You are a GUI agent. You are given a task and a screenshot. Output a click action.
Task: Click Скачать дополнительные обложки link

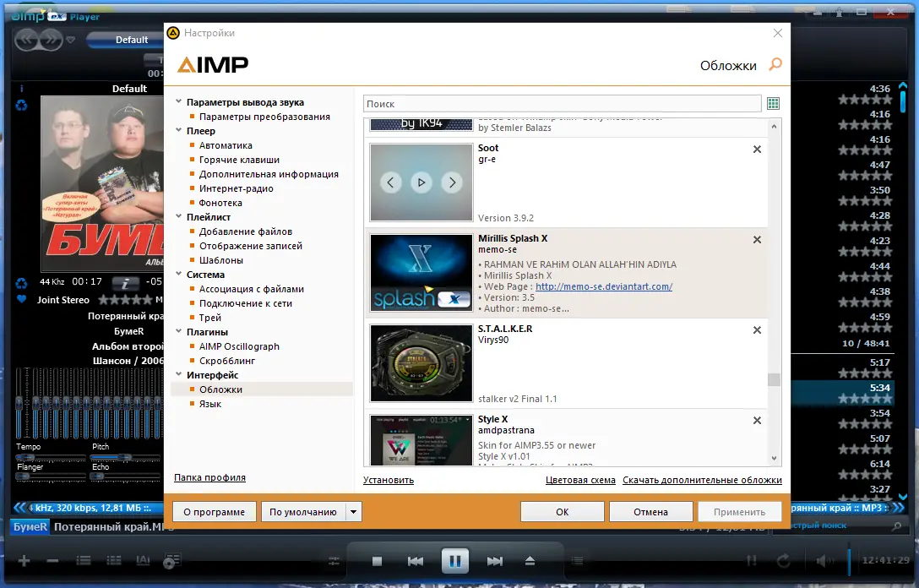702,480
